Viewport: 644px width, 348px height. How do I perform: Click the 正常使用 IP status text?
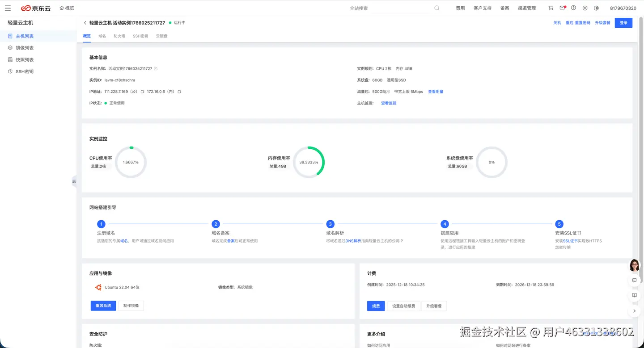coord(117,103)
